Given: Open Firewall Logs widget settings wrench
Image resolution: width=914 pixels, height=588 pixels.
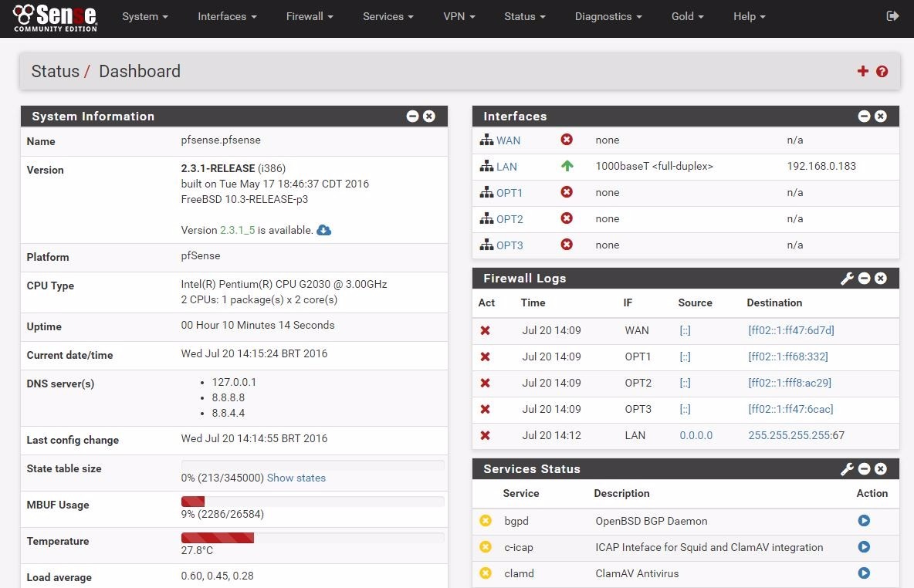Looking at the screenshot, I should click(847, 279).
